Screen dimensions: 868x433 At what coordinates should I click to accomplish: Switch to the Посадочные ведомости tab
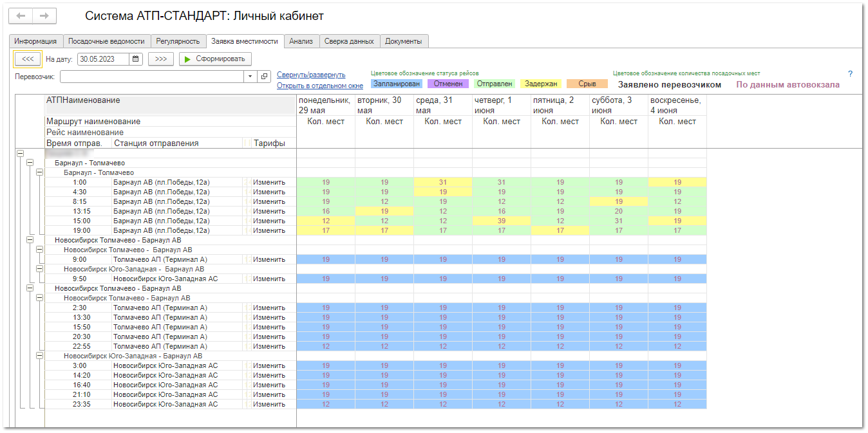click(x=106, y=41)
